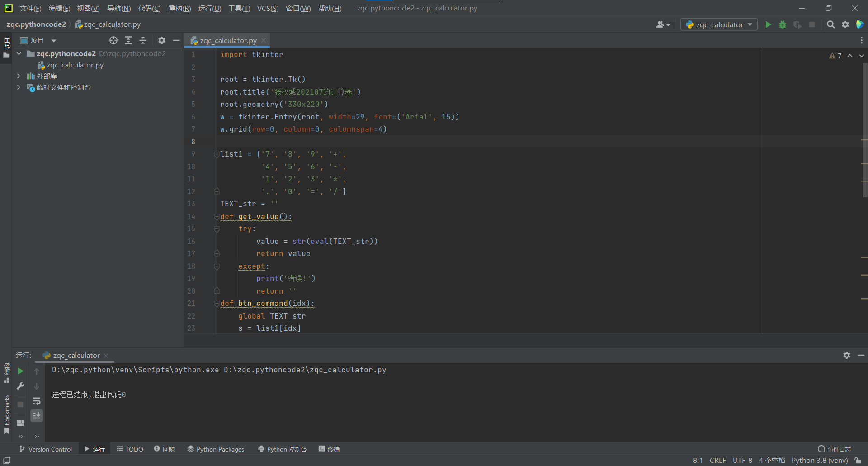Open Search Everywhere magnifier icon
868x466 pixels.
830,24
